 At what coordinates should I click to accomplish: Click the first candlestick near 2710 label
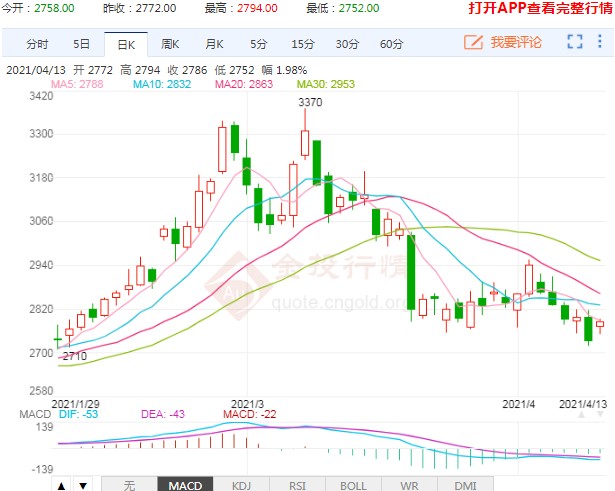58,338
